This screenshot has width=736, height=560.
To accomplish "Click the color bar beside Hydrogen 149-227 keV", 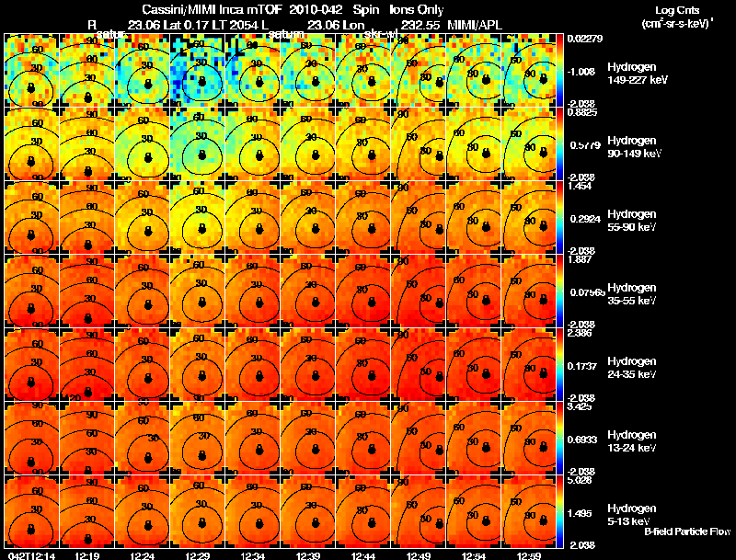I will (x=559, y=71).
